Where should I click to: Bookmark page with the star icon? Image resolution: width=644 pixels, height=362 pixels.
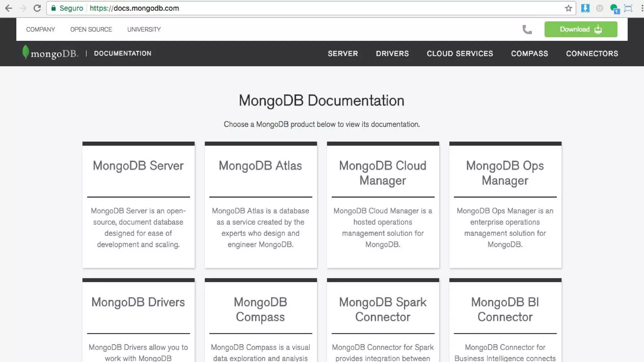pyautogui.click(x=568, y=8)
